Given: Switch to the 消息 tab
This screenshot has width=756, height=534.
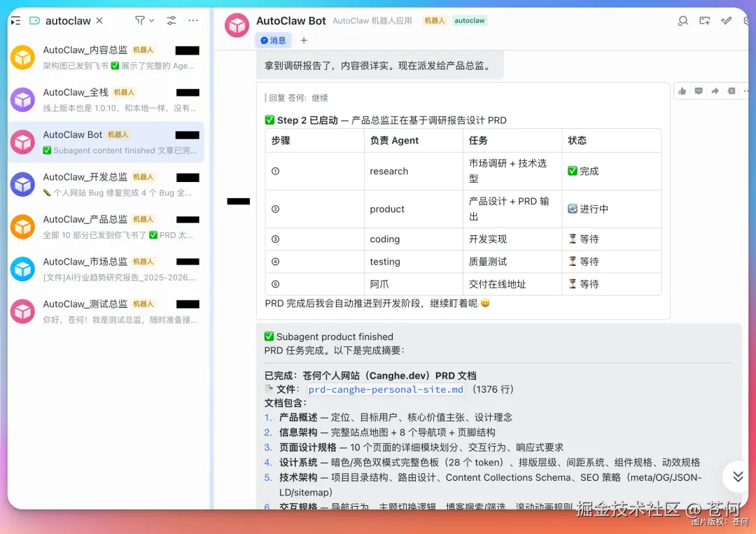Looking at the screenshot, I should click(x=273, y=40).
